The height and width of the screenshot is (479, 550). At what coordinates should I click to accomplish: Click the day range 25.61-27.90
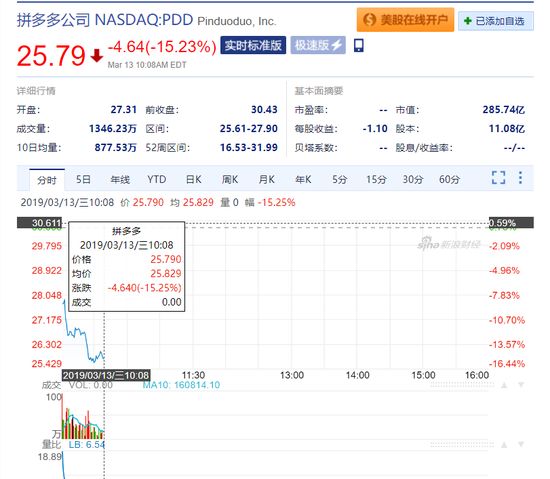249,129
